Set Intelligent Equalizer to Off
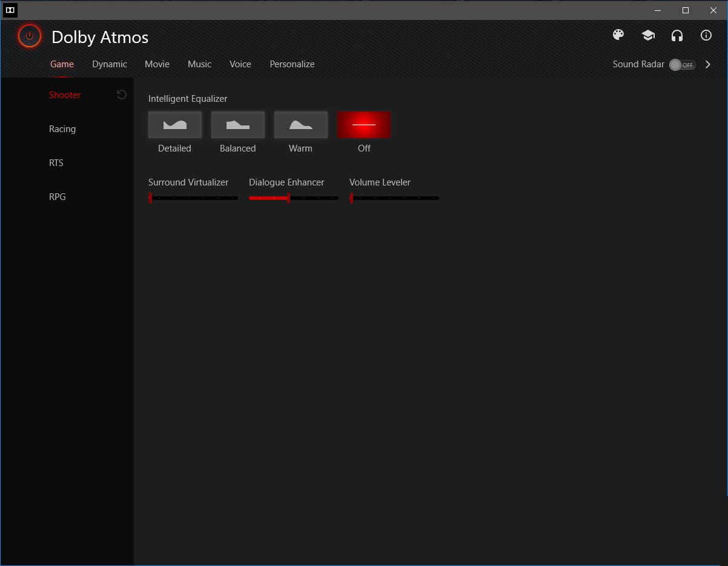Viewport: 728px width, 566px height. 364,125
